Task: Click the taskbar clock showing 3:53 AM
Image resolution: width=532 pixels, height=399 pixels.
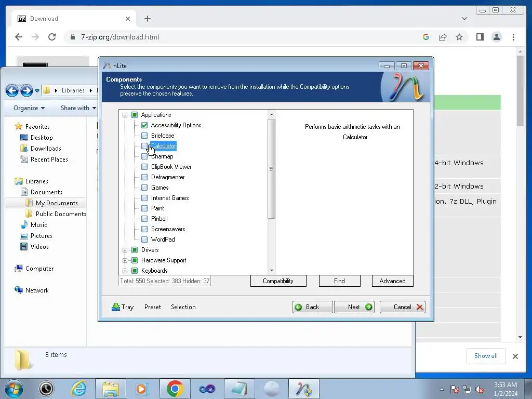Action: (x=506, y=389)
